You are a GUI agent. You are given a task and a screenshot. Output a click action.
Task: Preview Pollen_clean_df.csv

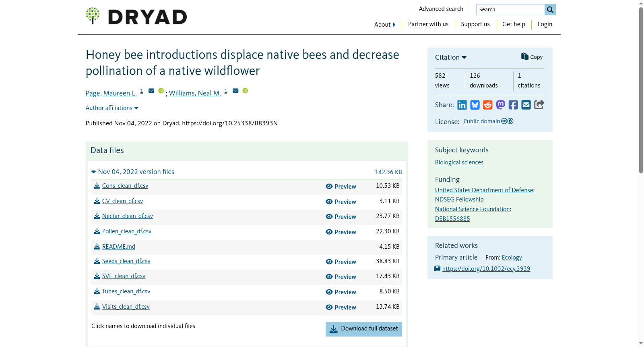coord(341,232)
